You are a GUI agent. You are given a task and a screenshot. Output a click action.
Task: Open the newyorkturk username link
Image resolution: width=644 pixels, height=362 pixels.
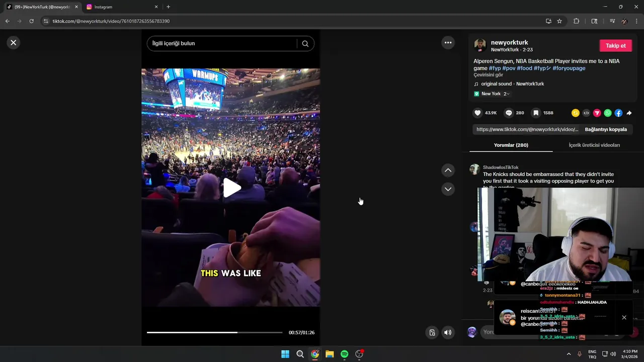coord(509,43)
